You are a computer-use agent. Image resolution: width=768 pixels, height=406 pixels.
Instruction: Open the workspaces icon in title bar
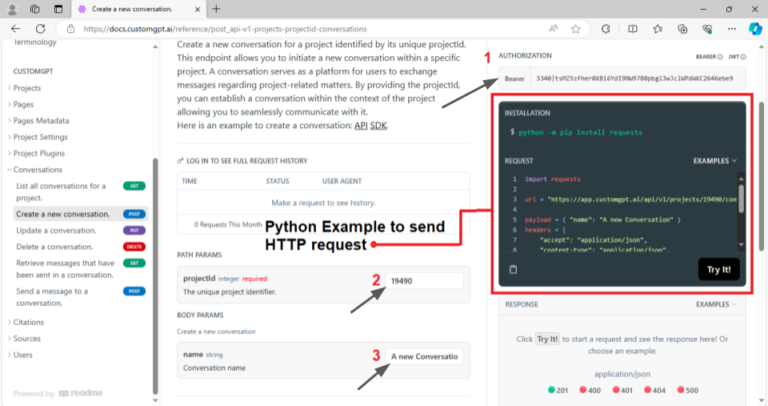pyautogui.click(x=35, y=9)
